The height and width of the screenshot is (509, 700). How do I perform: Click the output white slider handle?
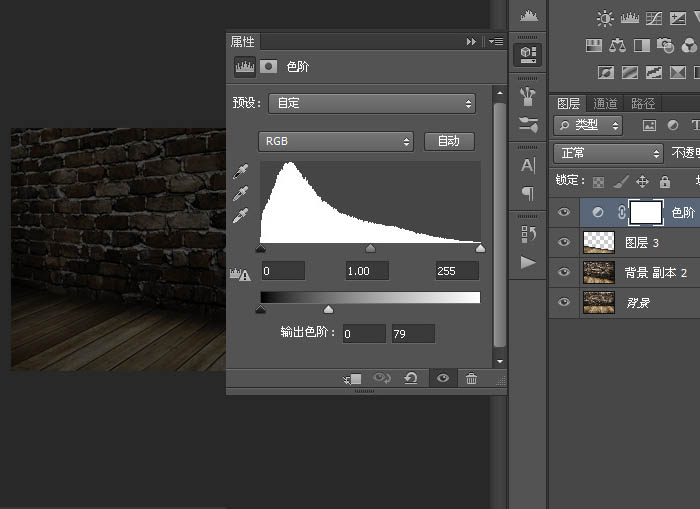tap(328, 311)
